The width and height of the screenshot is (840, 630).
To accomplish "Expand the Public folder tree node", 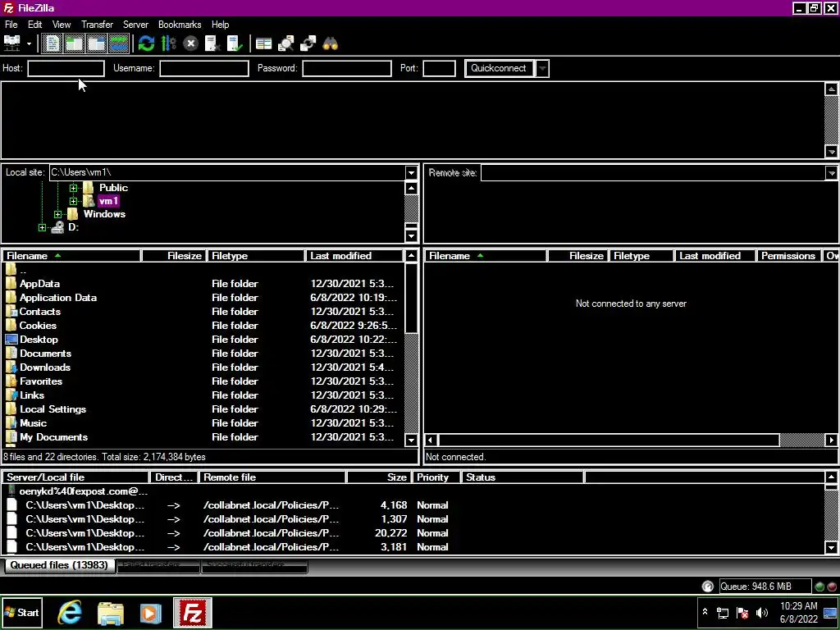I will 73,188.
